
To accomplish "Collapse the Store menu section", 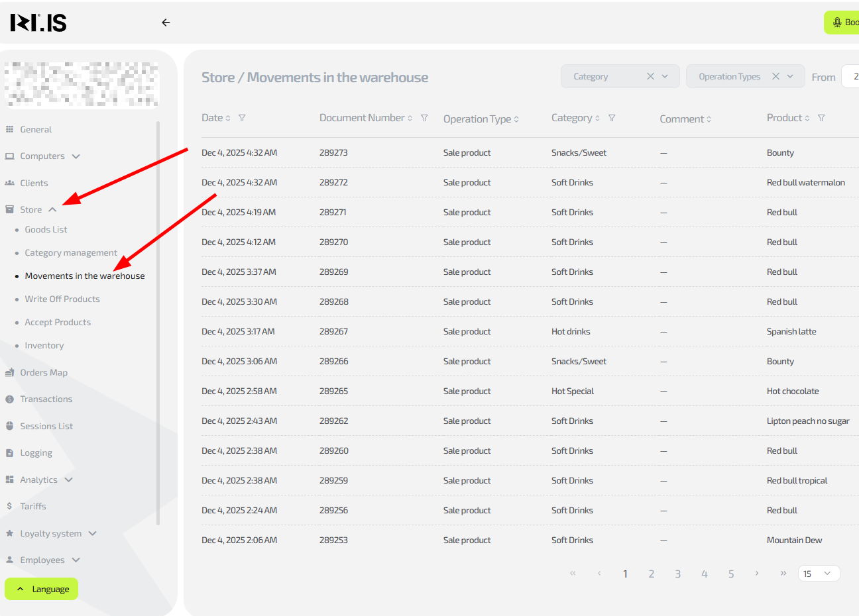I will [52, 210].
